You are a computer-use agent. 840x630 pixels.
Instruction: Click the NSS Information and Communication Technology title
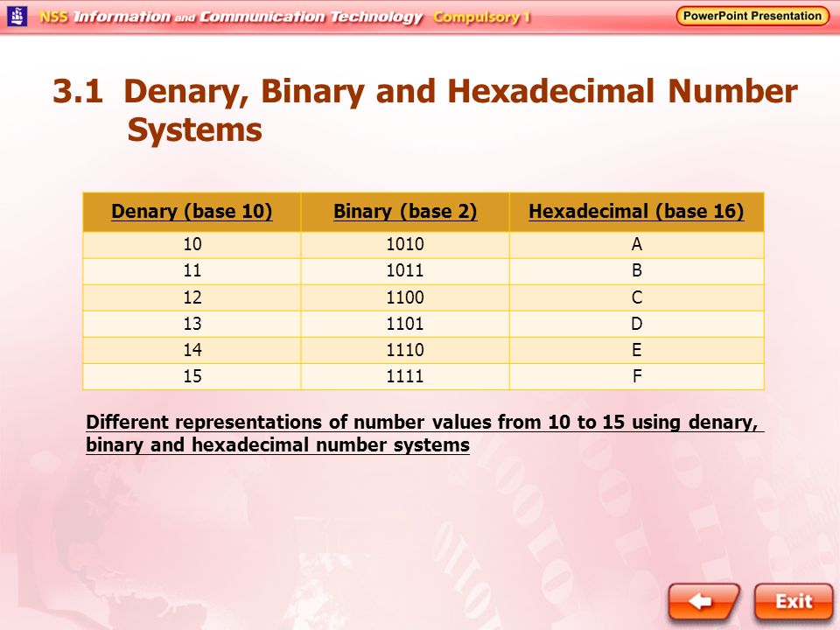(231, 17)
